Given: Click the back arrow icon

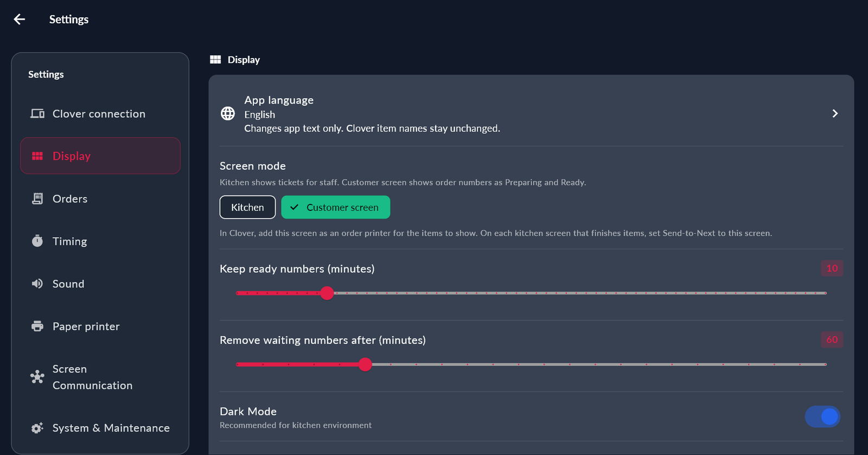Looking at the screenshot, I should coord(20,20).
